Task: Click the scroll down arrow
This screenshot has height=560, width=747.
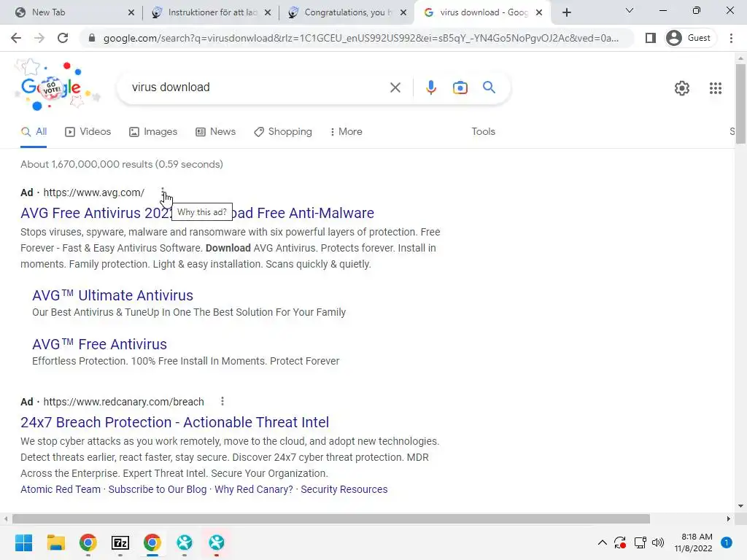Action: click(740, 506)
